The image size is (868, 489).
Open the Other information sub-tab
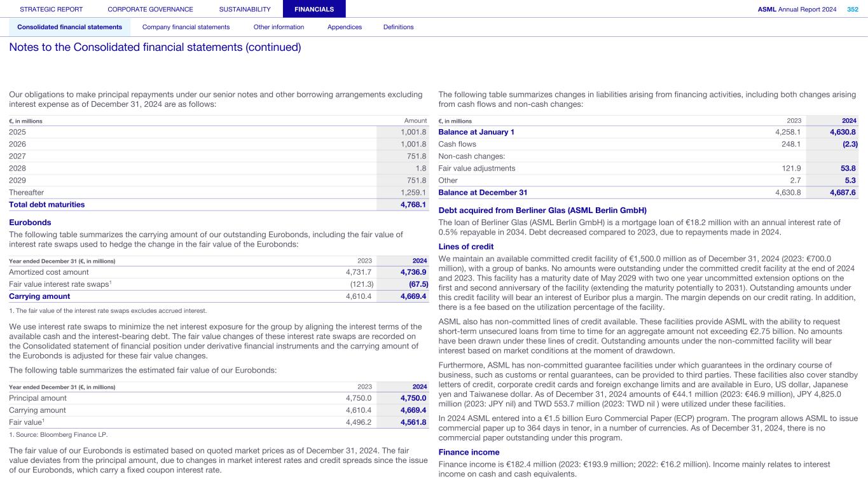pyautogui.click(x=279, y=27)
